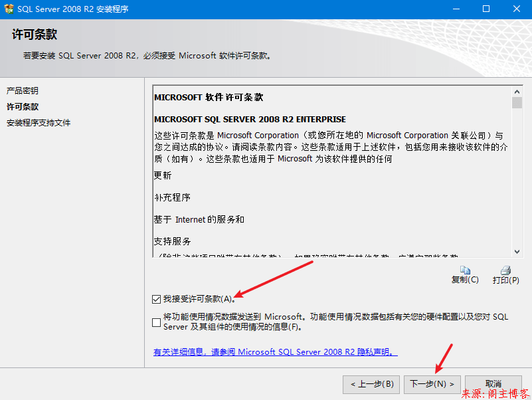Select 安装程序支持文件 step in sidebar
Viewport: 532px width, 400px height.
39,122
